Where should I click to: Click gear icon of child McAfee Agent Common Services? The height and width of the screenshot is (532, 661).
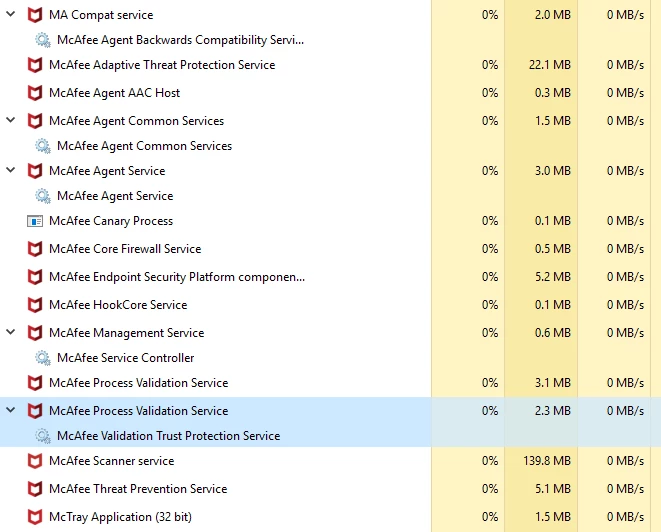(x=43, y=146)
